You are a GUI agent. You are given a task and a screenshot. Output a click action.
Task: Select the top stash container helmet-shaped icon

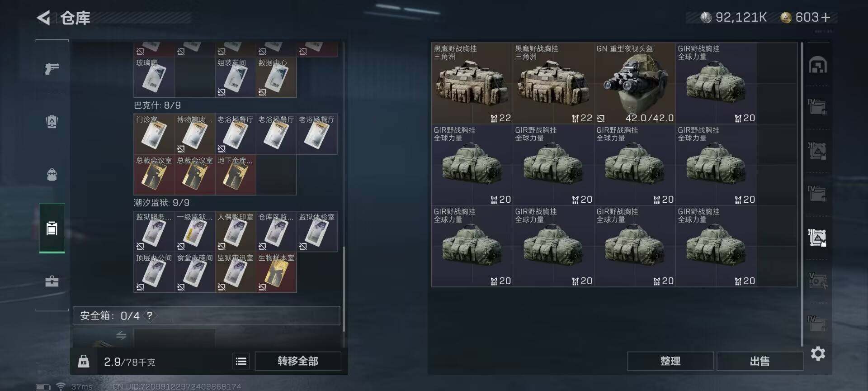click(818, 65)
